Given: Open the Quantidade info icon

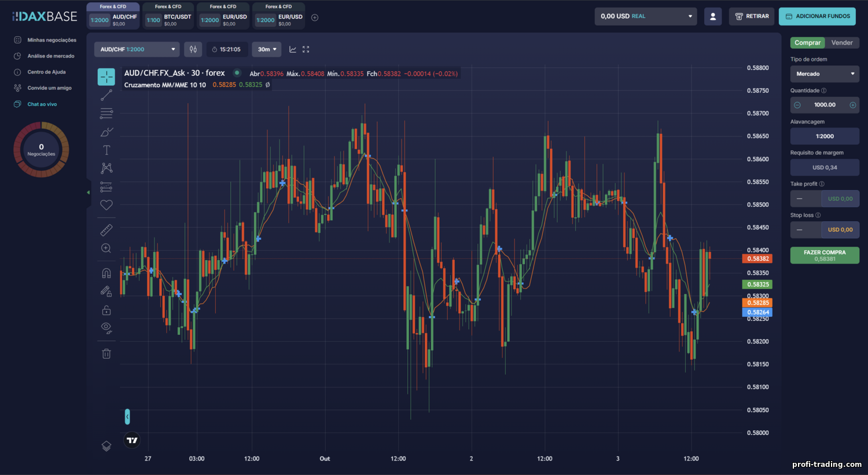Looking at the screenshot, I should [824, 90].
